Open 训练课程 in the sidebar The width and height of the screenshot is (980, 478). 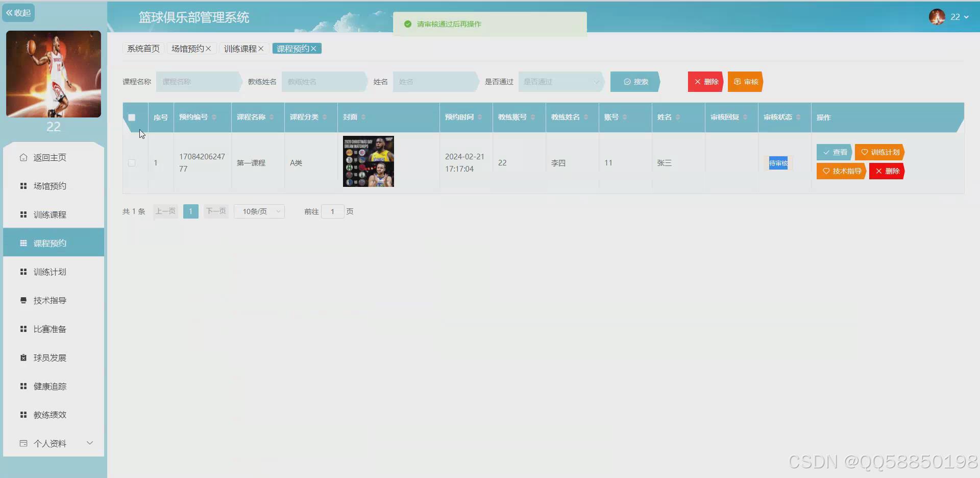coord(50,214)
